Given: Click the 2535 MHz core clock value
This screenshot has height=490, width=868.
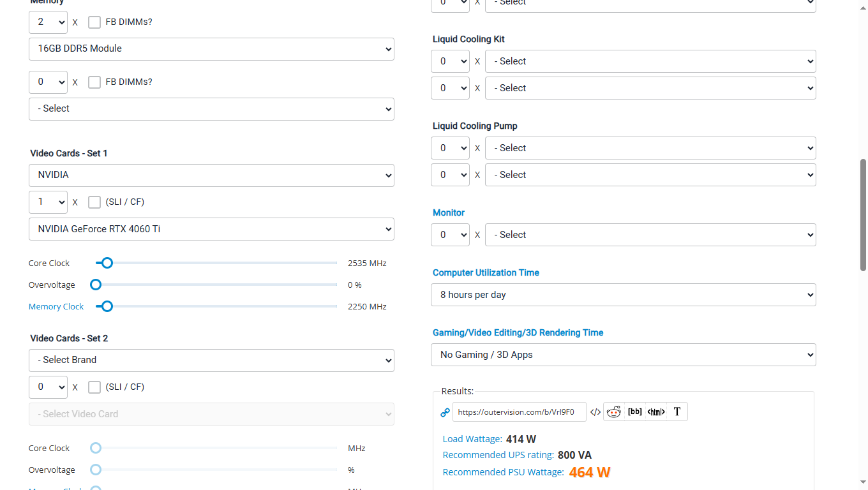Looking at the screenshot, I should click(367, 264).
